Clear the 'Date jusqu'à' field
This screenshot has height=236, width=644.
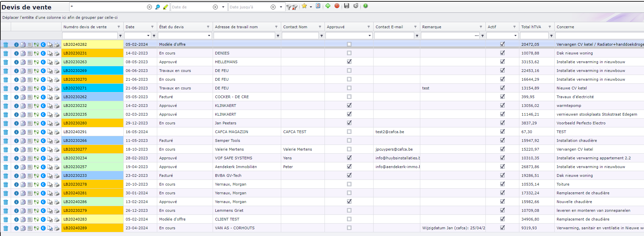pos(273,7)
